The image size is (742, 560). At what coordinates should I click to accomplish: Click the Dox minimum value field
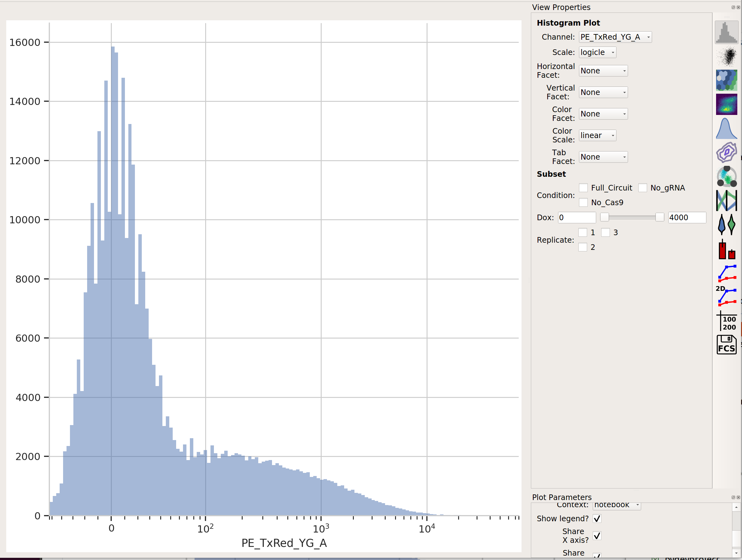577,218
